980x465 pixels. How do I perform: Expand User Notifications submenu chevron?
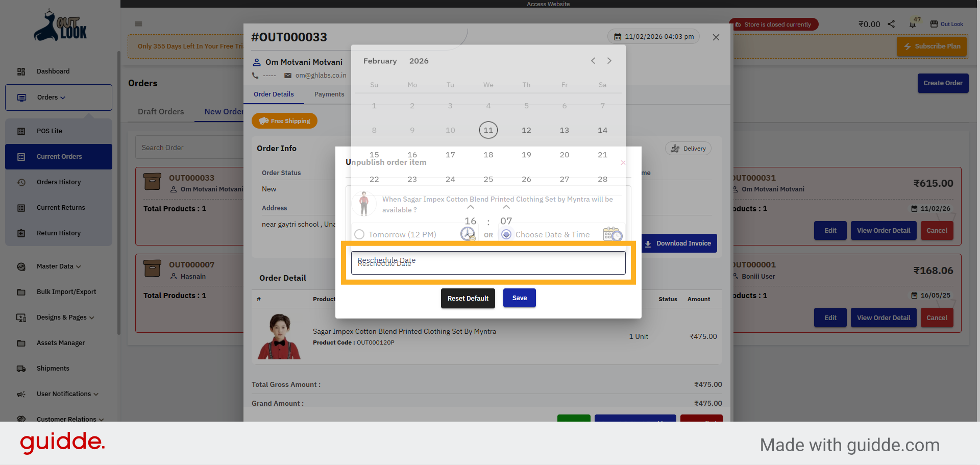click(96, 395)
